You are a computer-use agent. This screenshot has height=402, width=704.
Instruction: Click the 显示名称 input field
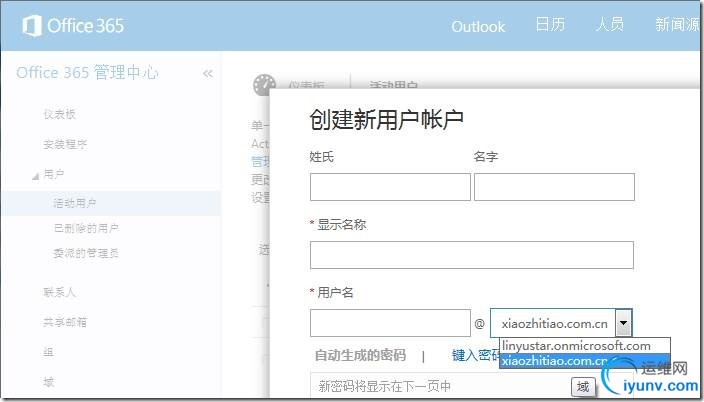click(471, 255)
